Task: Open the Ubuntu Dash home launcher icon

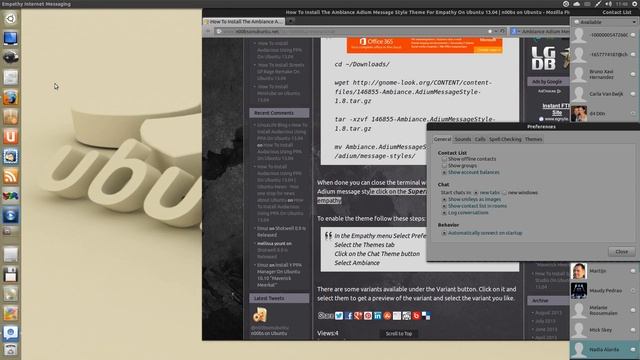Action: click(10, 18)
